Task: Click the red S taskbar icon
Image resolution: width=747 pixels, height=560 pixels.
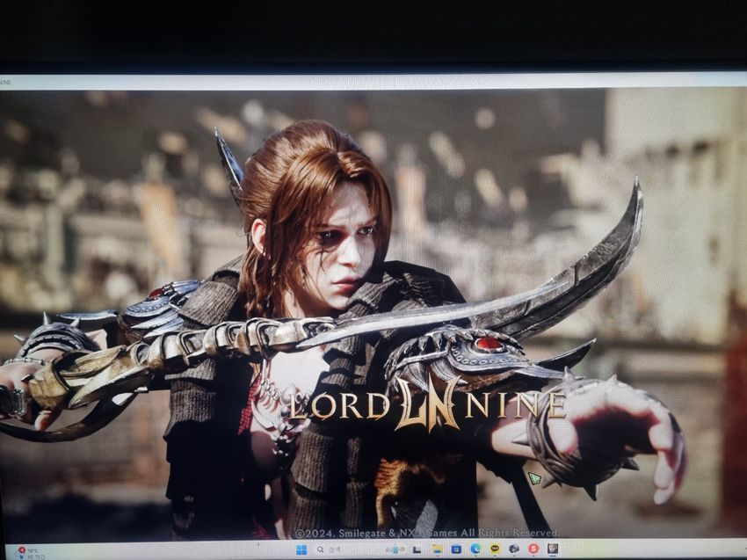Action: click(x=533, y=549)
